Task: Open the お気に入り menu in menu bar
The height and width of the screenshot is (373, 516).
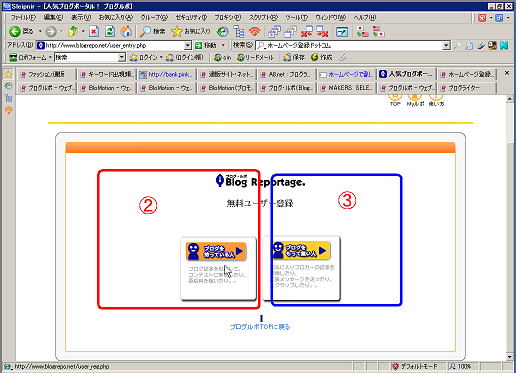Action: click(x=116, y=17)
